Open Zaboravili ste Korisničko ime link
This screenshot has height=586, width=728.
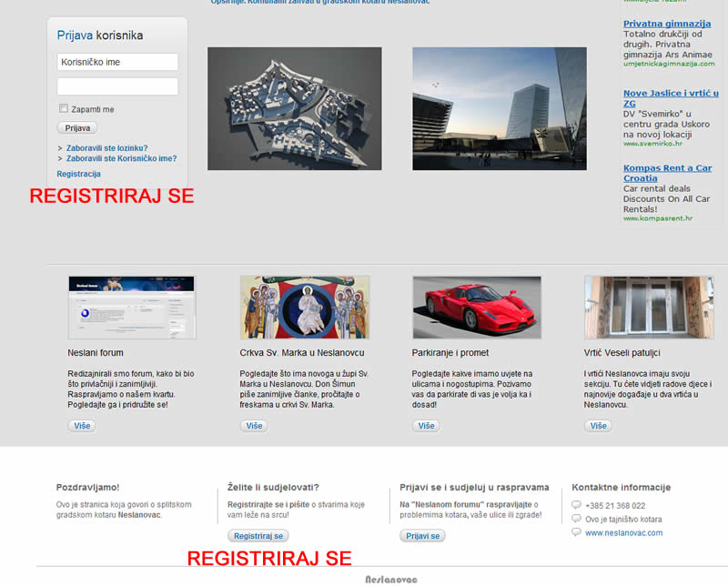point(121,158)
